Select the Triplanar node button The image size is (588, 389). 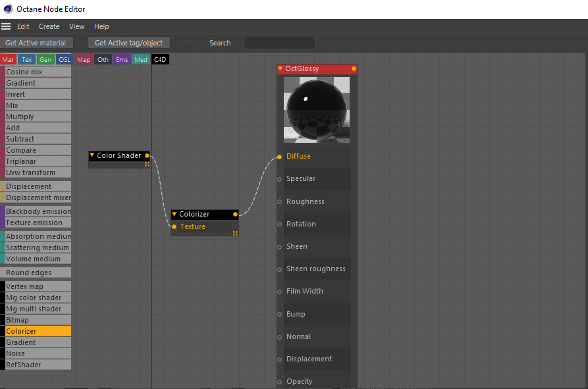click(36, 161)
